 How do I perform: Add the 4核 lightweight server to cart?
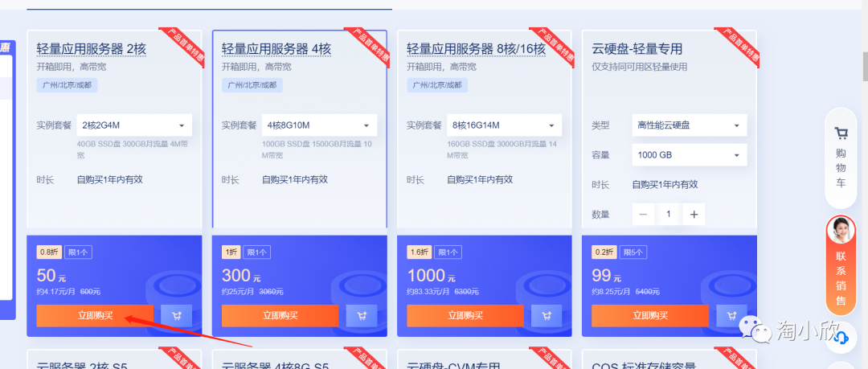point(362,316)
